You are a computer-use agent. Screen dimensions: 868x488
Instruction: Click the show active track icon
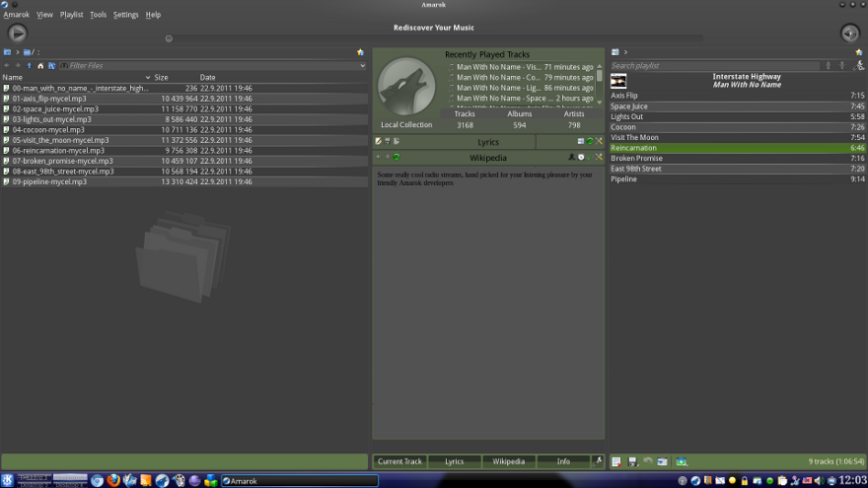tap(663, 462)
